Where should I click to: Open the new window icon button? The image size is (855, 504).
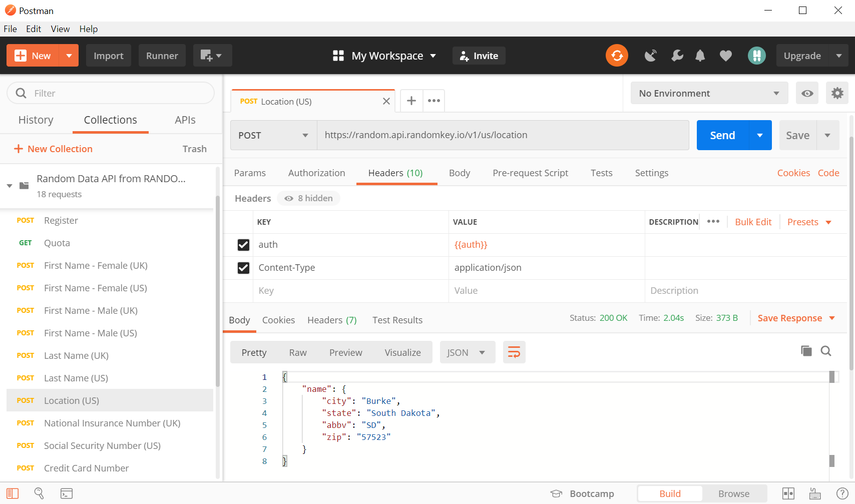(x=212, y=56)
